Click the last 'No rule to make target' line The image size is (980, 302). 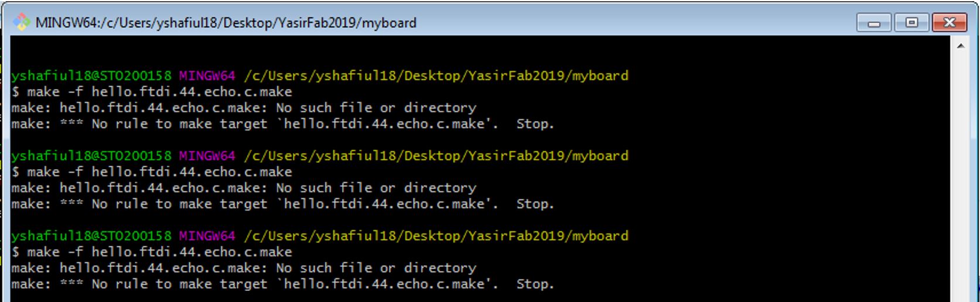click(282, 284)
